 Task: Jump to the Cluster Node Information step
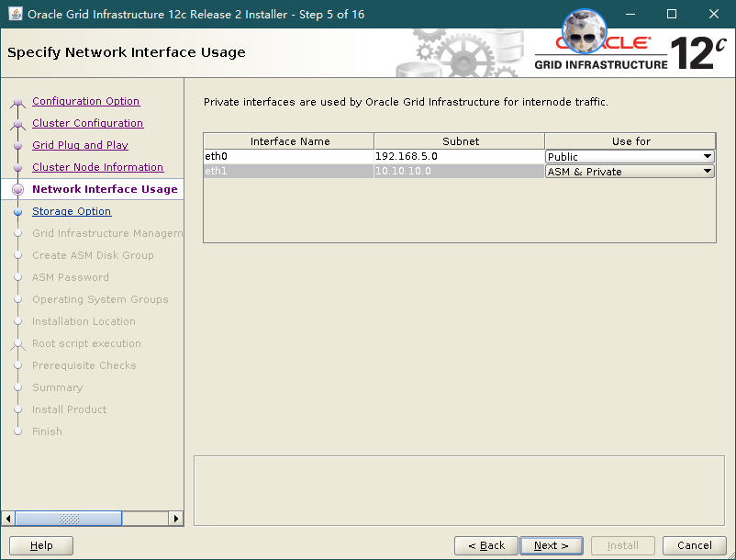[97, 167]
